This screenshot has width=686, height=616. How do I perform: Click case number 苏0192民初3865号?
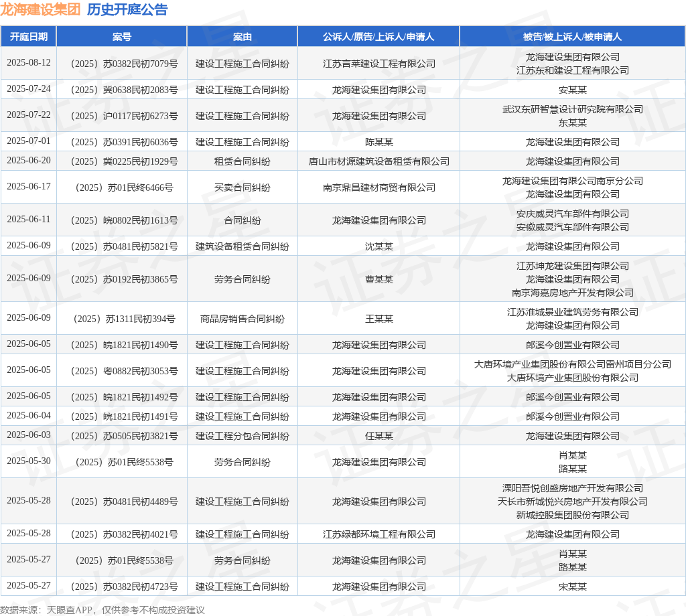pyautogui.click(x=124, y=279)
